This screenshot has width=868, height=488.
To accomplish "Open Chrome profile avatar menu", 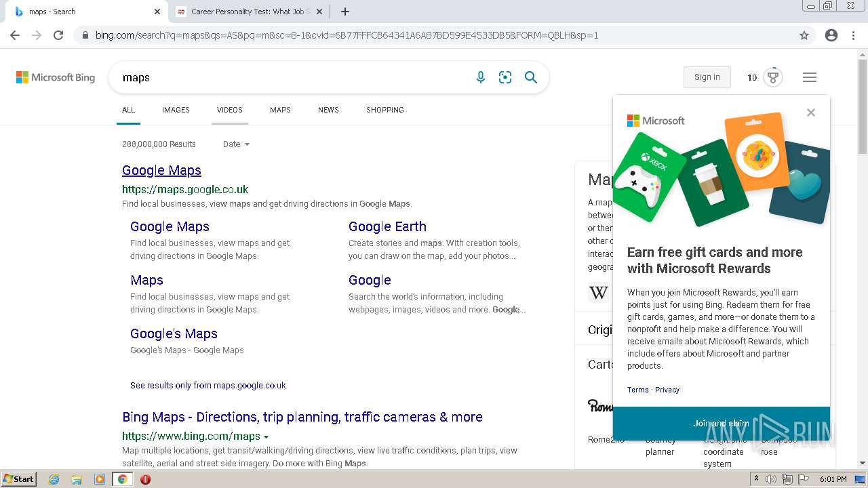I will [831, 35].
